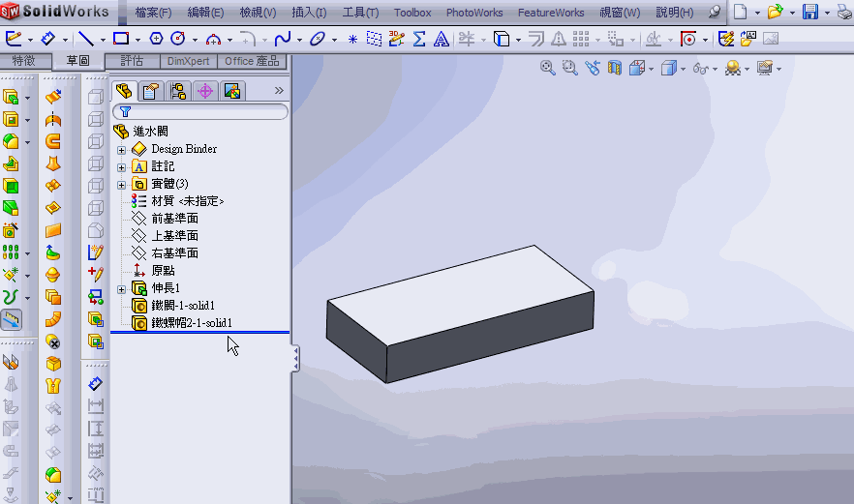Viewport: 854px width, 504px height.
Task: Select the Sketch tool icon
Action: coord(14,39)
